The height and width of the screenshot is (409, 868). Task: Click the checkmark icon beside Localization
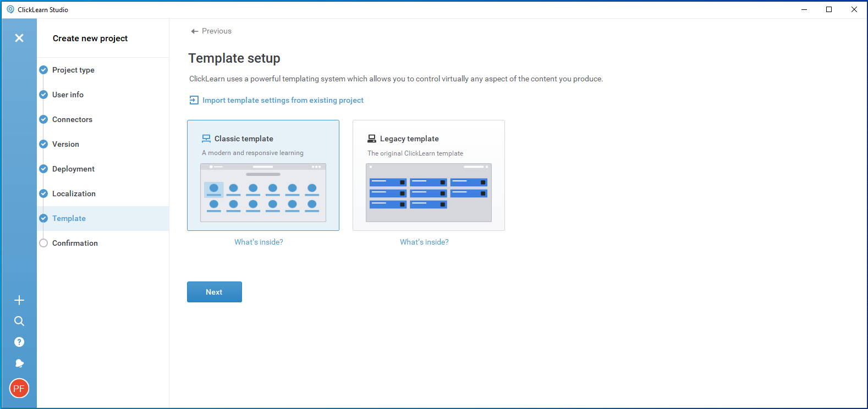coord(43,194)
